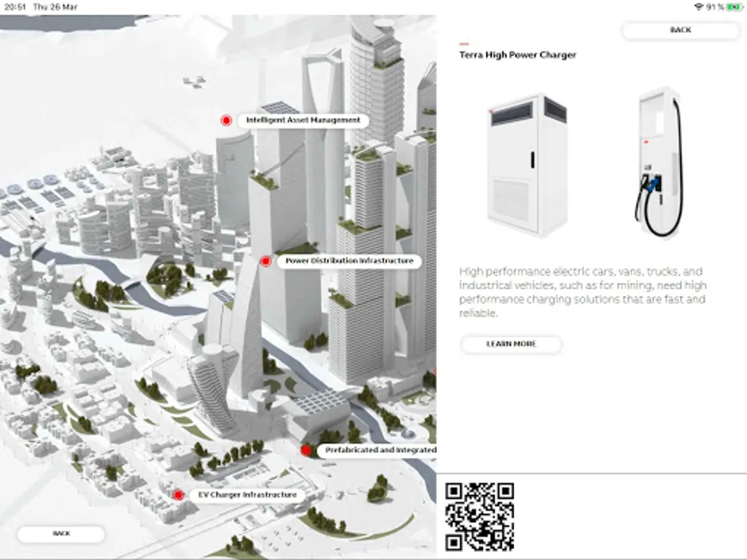Select the charger power cabinet image

(527, 166)
